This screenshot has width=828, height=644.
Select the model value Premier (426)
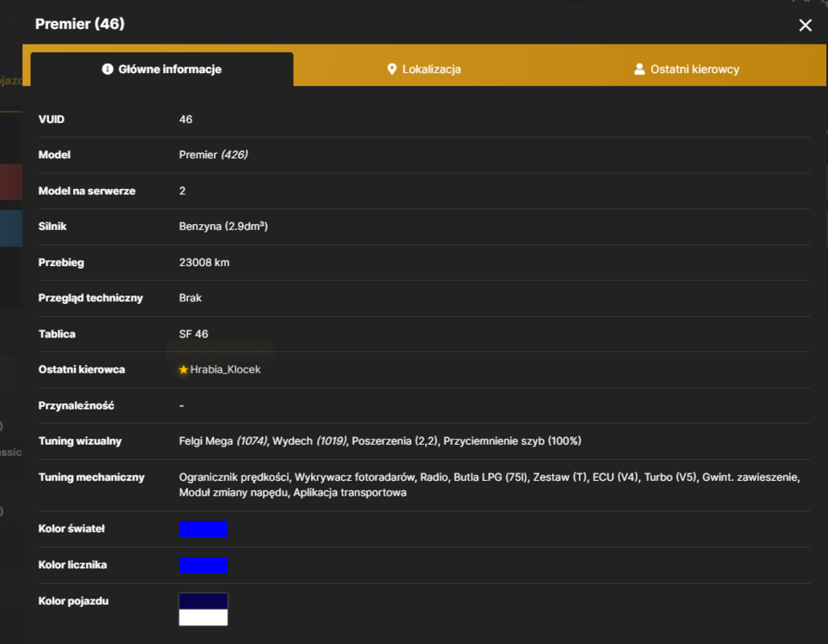pos(213,155)
